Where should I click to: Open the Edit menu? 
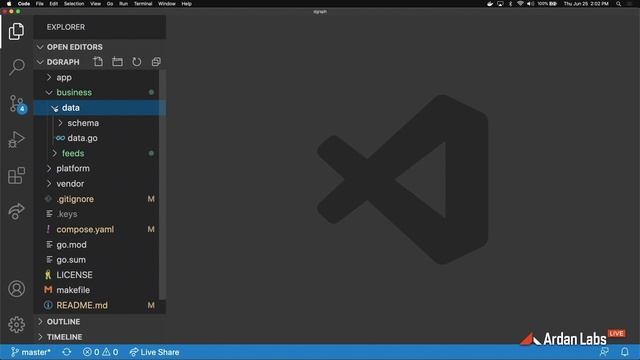53,4
